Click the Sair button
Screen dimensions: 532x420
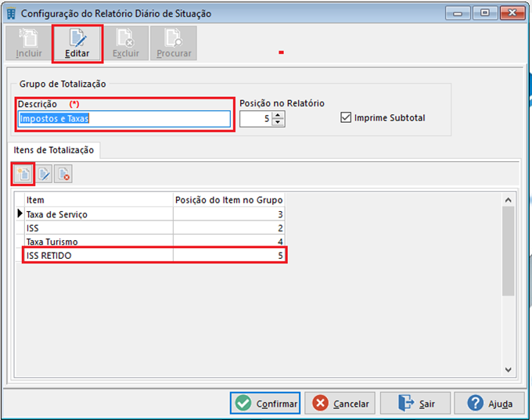tap(415, 403)
